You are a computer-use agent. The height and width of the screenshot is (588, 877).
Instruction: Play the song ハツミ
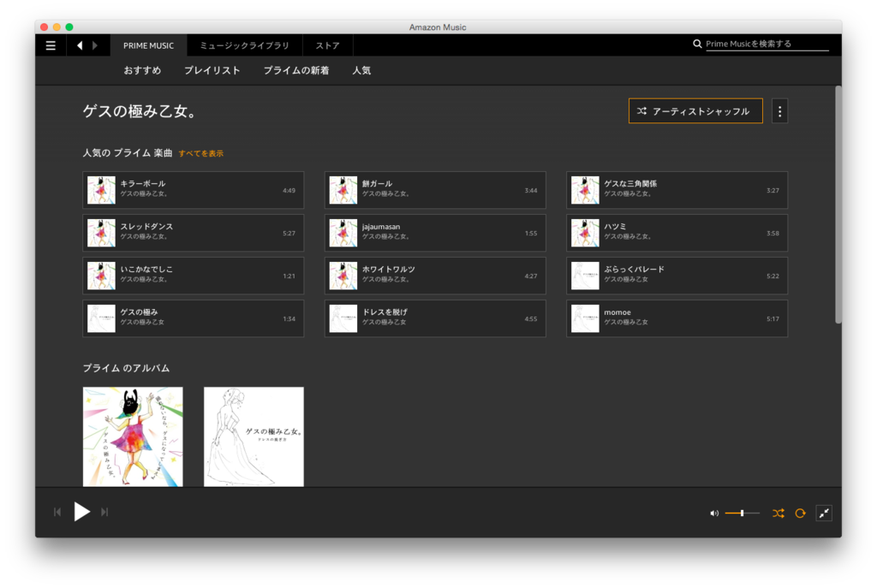(x=677, y=233)
